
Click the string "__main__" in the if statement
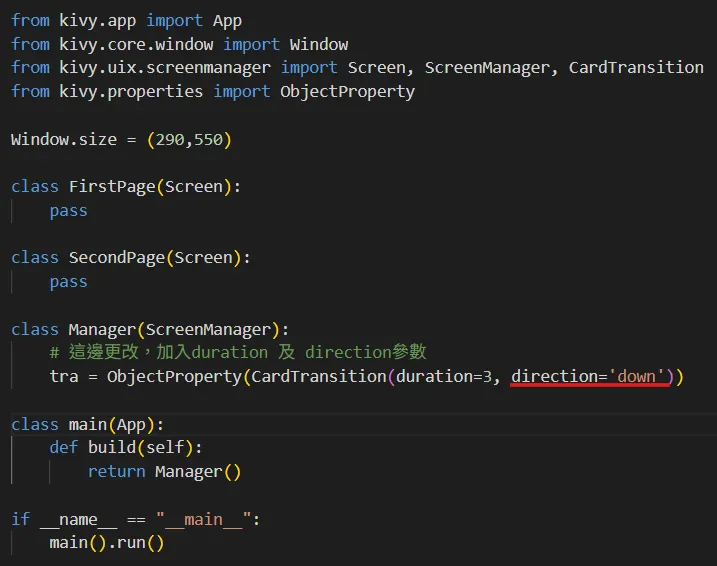tap(203, 519)
